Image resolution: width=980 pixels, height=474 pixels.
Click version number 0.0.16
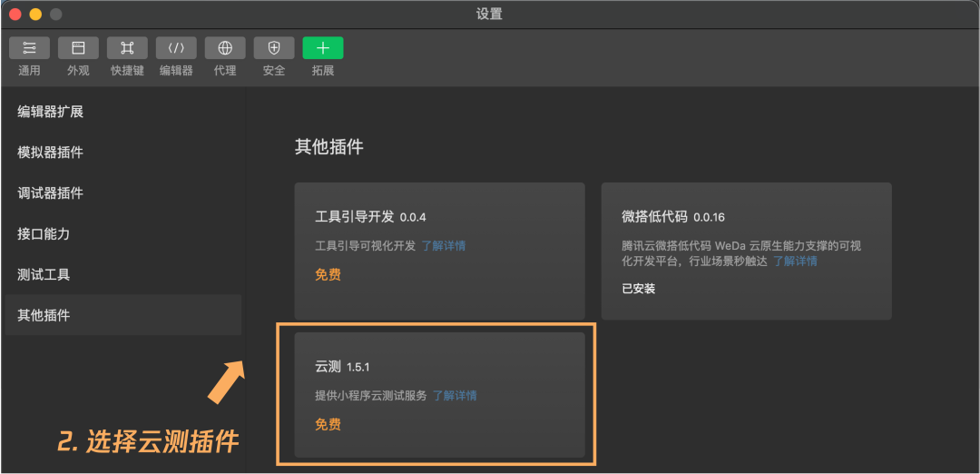point(709,218)
